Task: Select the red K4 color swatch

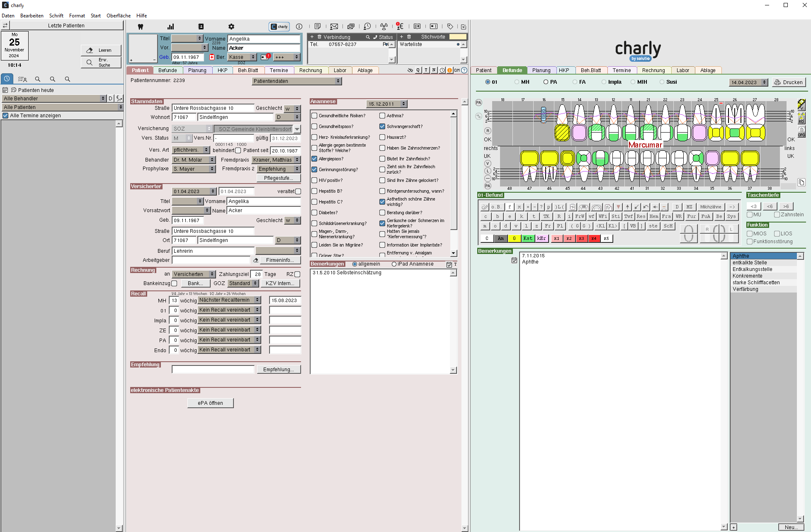Action: click(x=594, y=239)
